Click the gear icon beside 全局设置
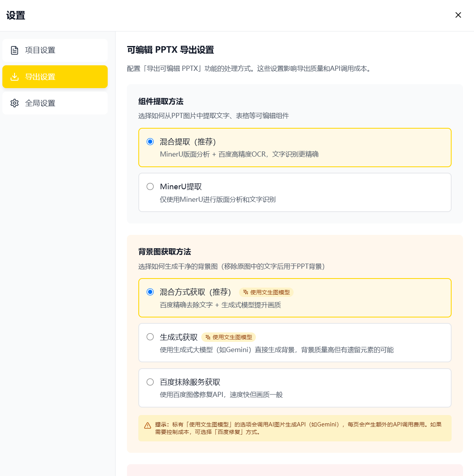 click(x=15, y=103)
